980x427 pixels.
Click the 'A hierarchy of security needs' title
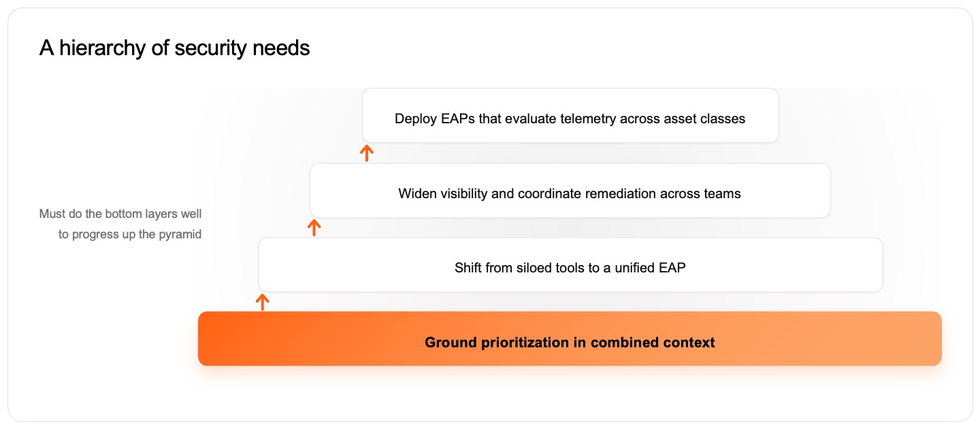pyautogui.click(x=175, y=48)
